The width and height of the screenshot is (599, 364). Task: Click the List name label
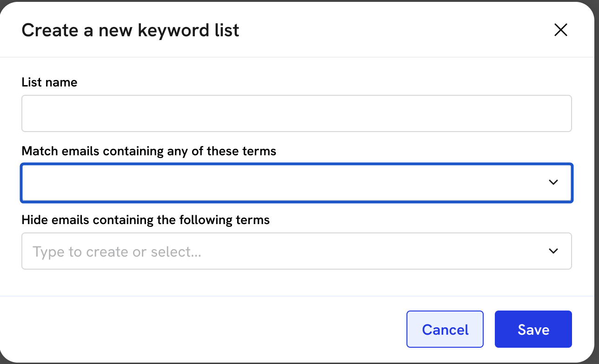tap(49, 82)
